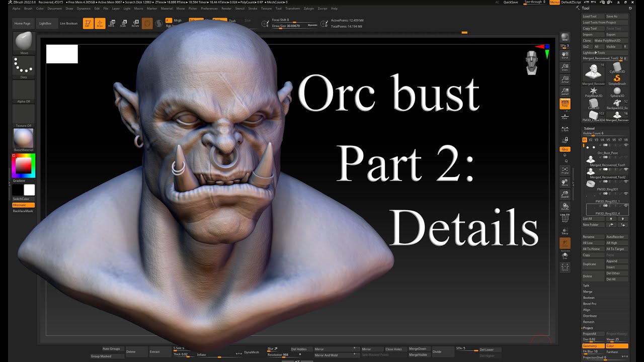This screenshot has height=362, width=644.
Task: Toggle the Xyz rotation mode
Action: (x=565, y=149)
